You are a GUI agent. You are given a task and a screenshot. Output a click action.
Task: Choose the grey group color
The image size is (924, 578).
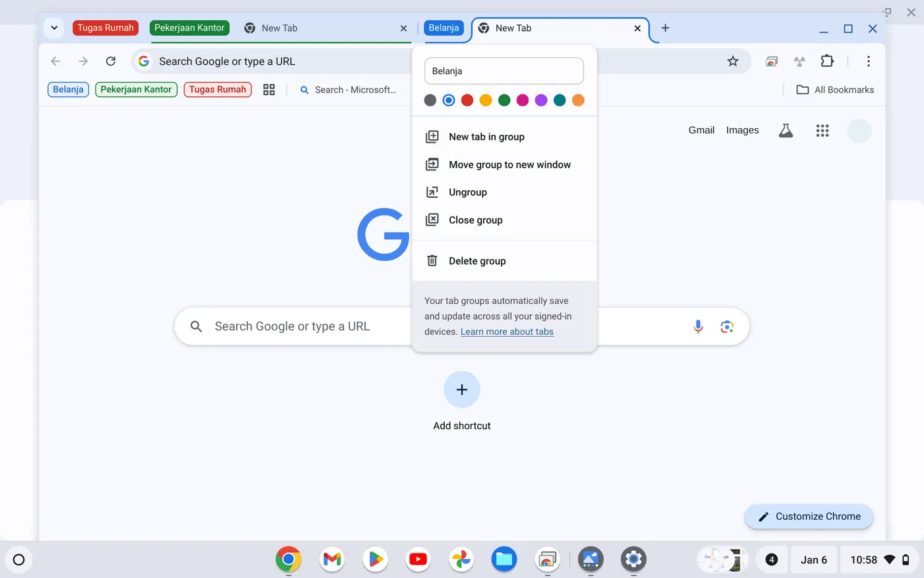[x=430, y=100]
